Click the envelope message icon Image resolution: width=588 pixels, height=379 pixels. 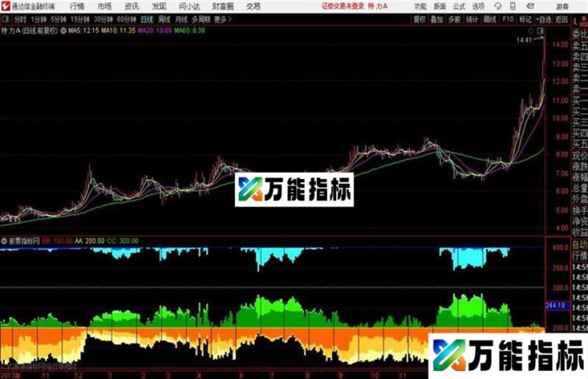click(x=530, y=6)
